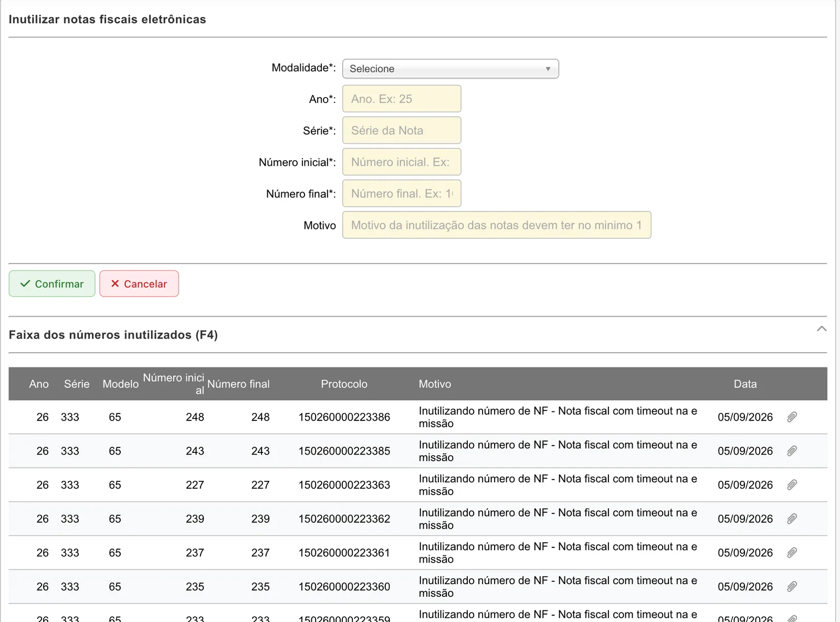Select protocol number 150260000223386
This screenshot has width=840, height=622.
344,417
